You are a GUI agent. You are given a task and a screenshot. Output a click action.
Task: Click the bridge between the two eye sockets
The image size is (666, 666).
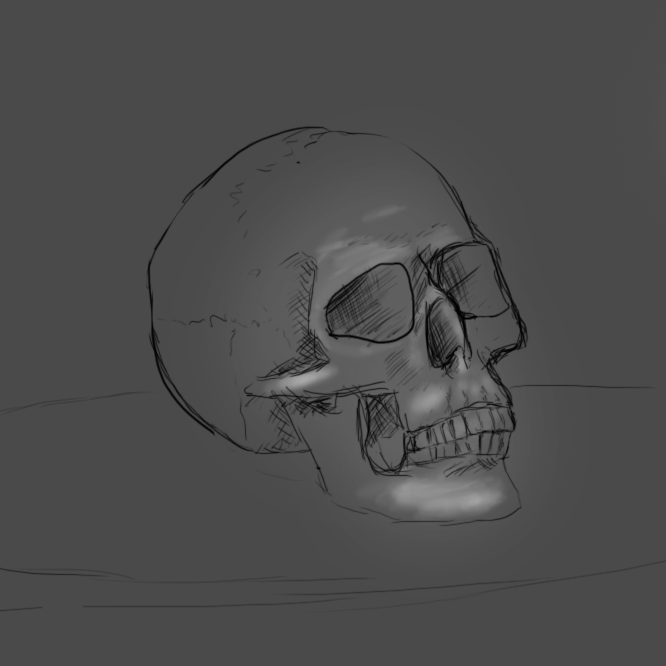424,285
